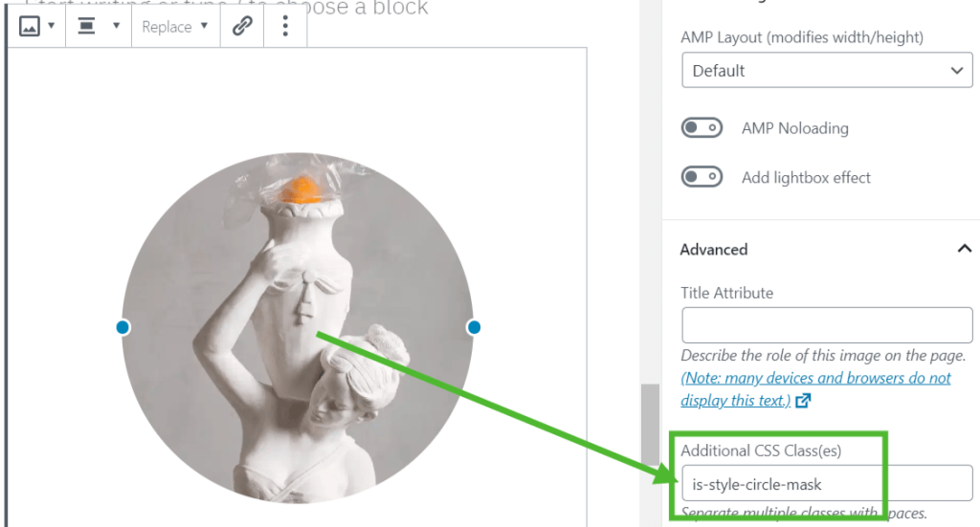Viewport: 980px width, 527px height.
Task: Focus the Title Attribute text field
Action: 827,324
